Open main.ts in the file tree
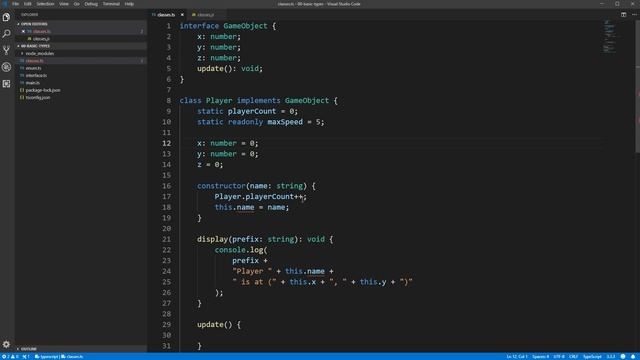Screen dimensions: 640x360 pos(33,83)
